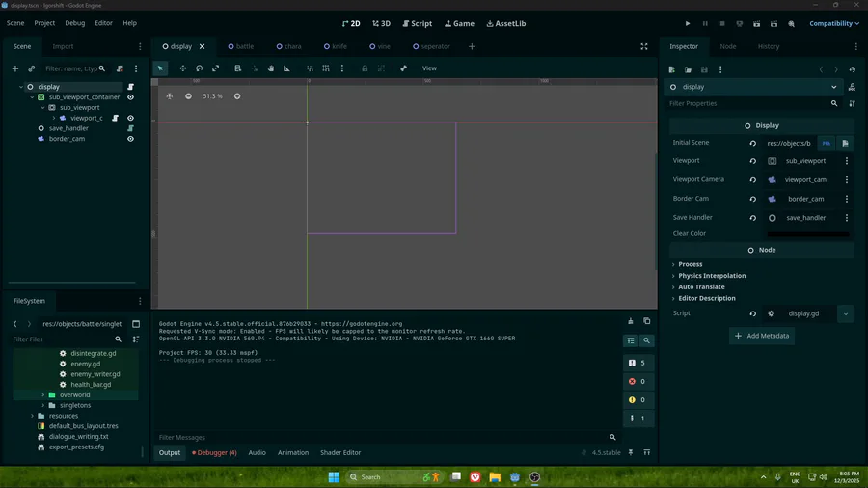Open the Script display.gd dropdown arrow
The height and width of the screenshot is (488, 868).
coord(845,313)
